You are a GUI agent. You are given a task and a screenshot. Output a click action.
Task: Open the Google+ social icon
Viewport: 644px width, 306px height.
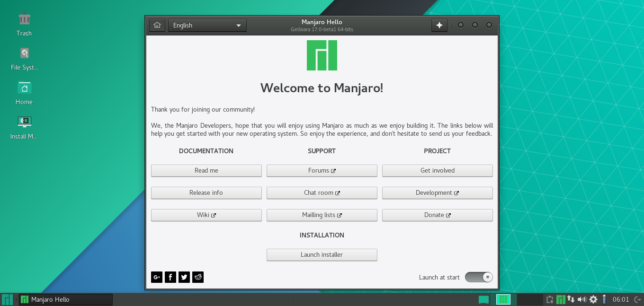156,277
